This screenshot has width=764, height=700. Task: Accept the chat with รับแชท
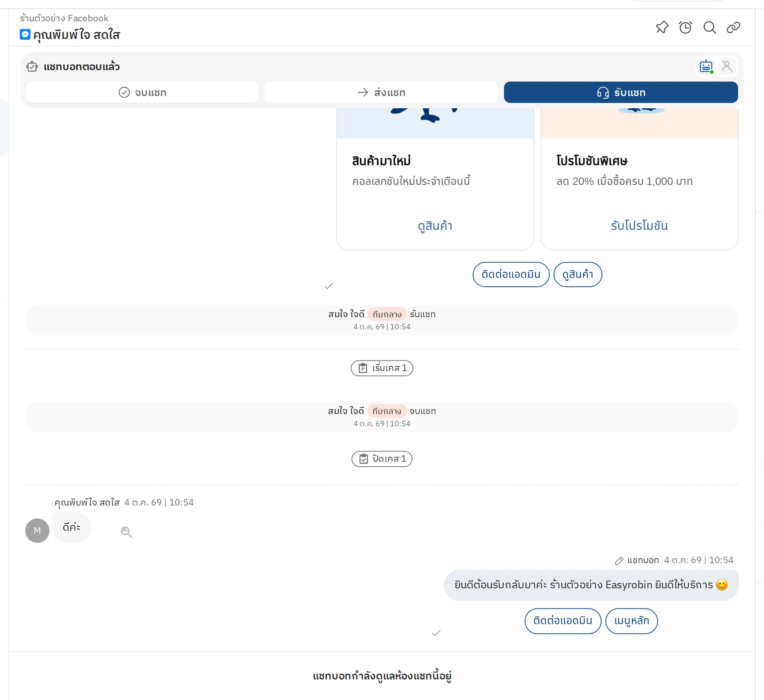coord(621,92)
